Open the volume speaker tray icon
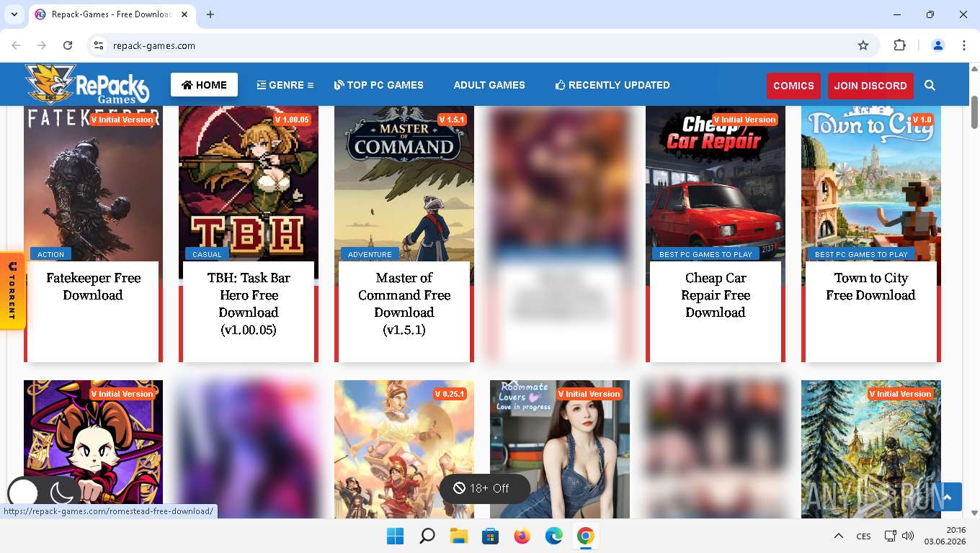 click(908, 536)
